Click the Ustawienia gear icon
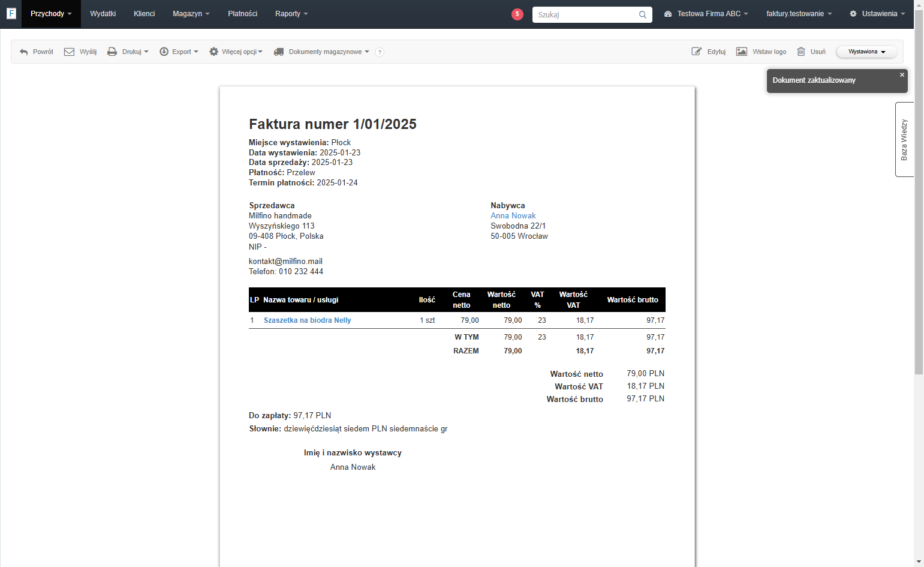Viewport: 924px width, 567px height. [x=853, y=14]
